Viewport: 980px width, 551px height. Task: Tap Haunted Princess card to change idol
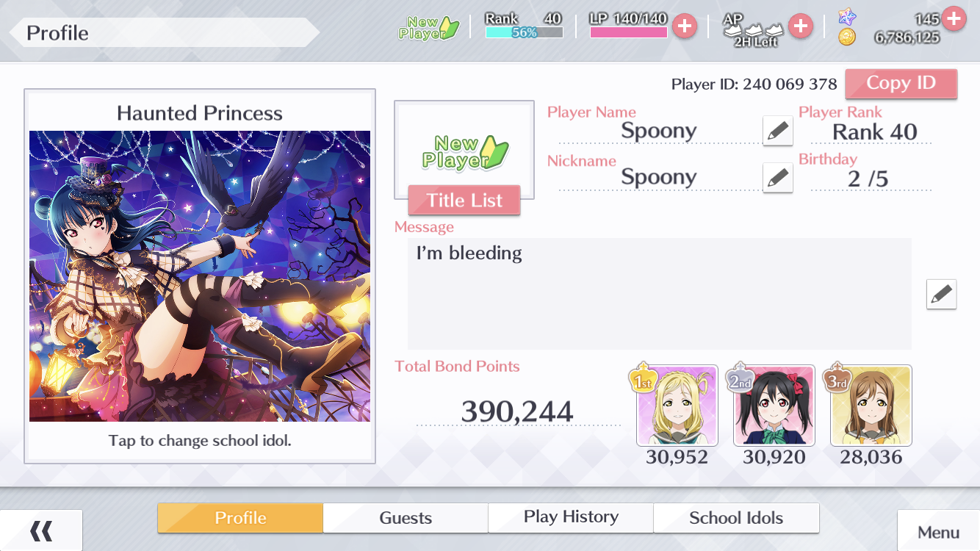(200, 276)
